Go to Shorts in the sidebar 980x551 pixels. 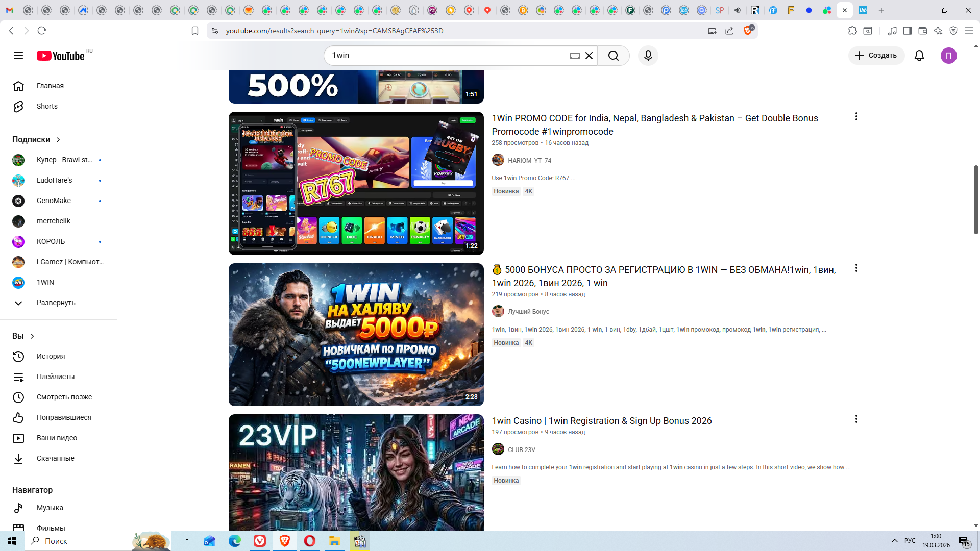click(x=47, y=106)
